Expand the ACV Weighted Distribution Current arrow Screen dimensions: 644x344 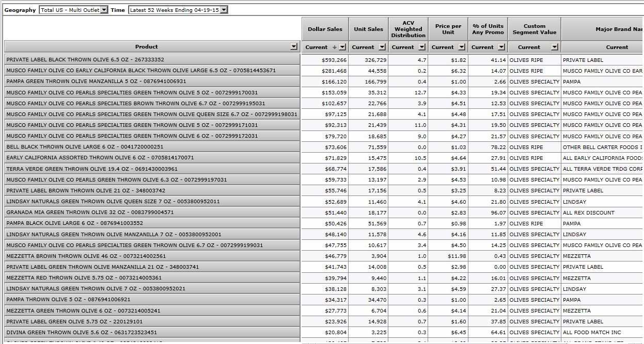(x=422, y=47)
